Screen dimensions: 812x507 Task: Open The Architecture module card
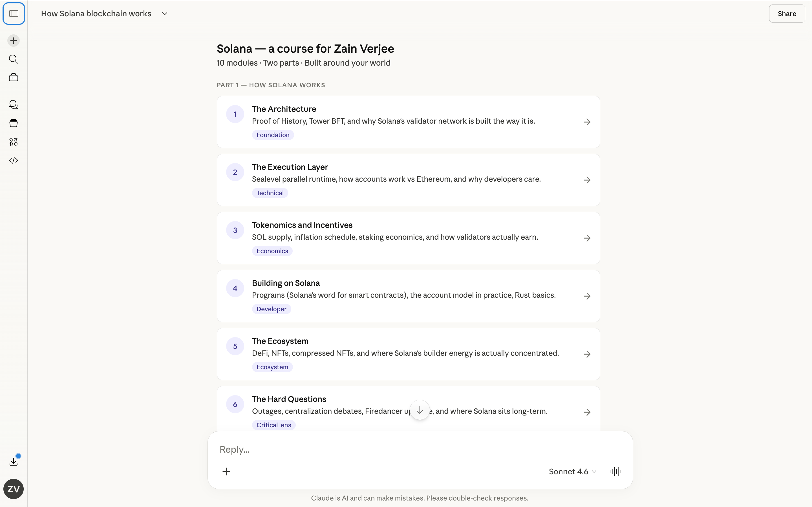point(408,122)
